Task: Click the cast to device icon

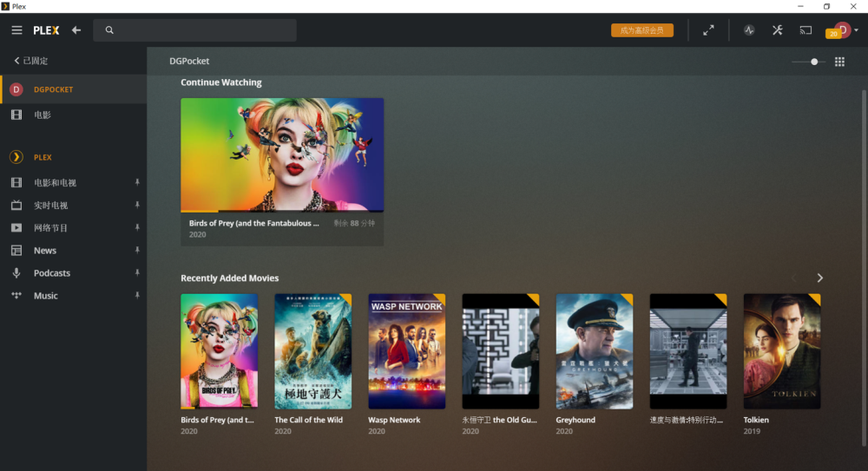Action: coord(806,30)
